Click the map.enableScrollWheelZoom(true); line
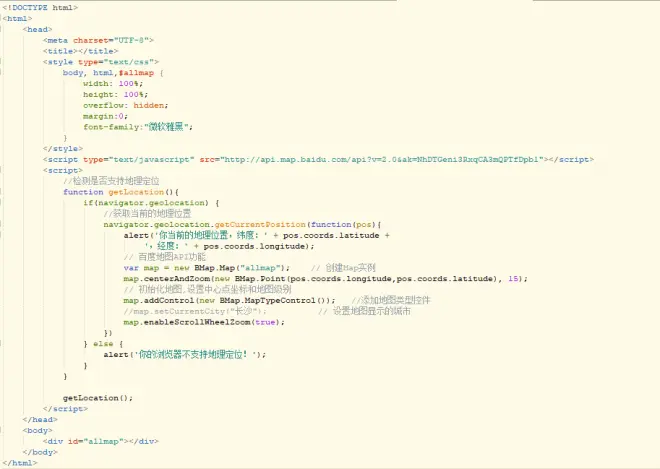 (204, 322)
